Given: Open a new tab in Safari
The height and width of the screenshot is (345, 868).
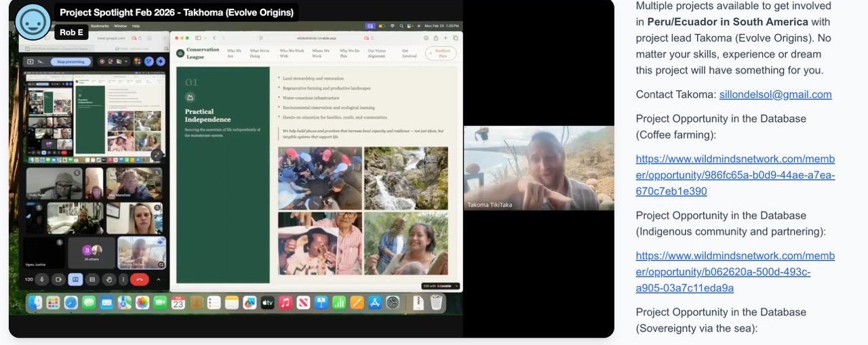Looking at the screenshot, I should point(446,38).
